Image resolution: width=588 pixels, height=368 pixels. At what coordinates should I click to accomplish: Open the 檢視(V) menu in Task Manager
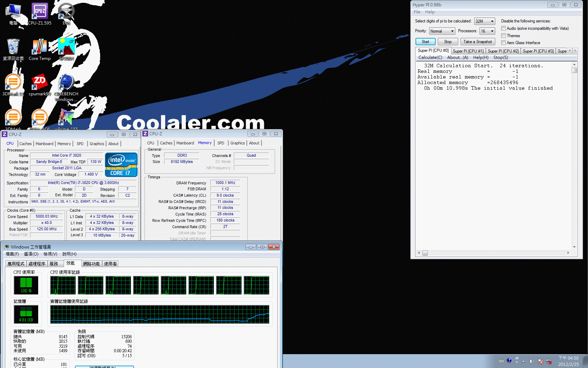tap(50, 254)
